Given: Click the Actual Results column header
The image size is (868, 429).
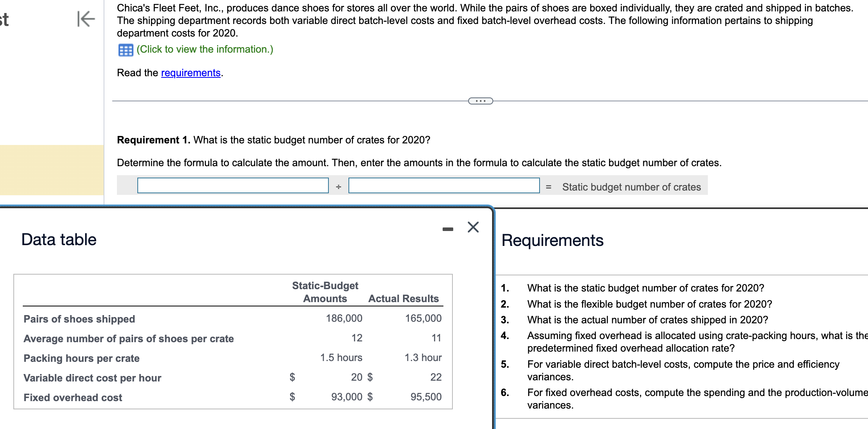Looking at the screenshot, I should (403, 299).
